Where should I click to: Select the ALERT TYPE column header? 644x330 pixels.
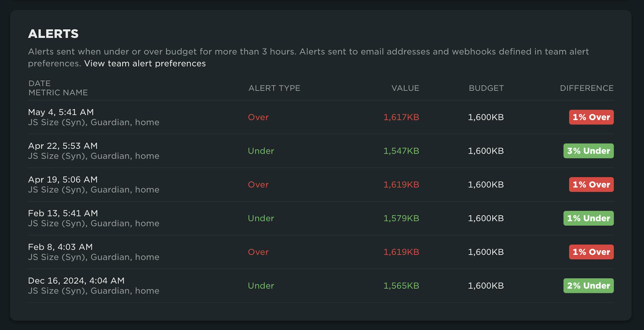point(274,88)
